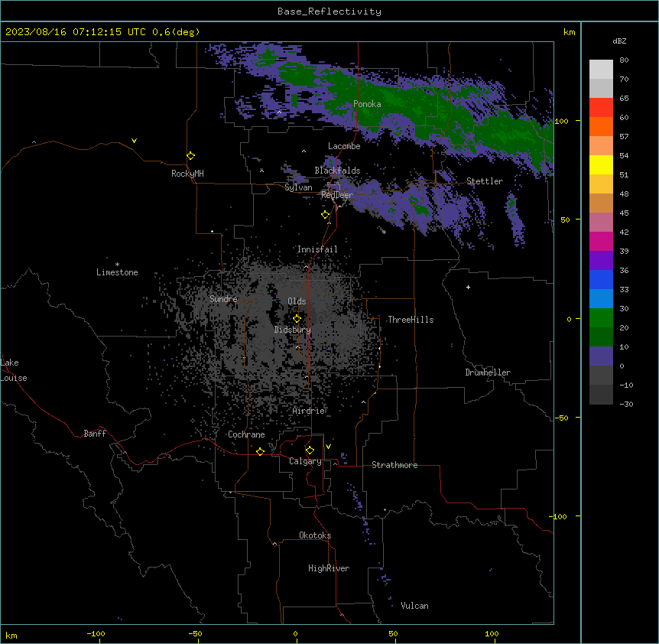The image size is (659, 644).
Task: Click the HighRiver label
Action: click(x=328, y=568)
